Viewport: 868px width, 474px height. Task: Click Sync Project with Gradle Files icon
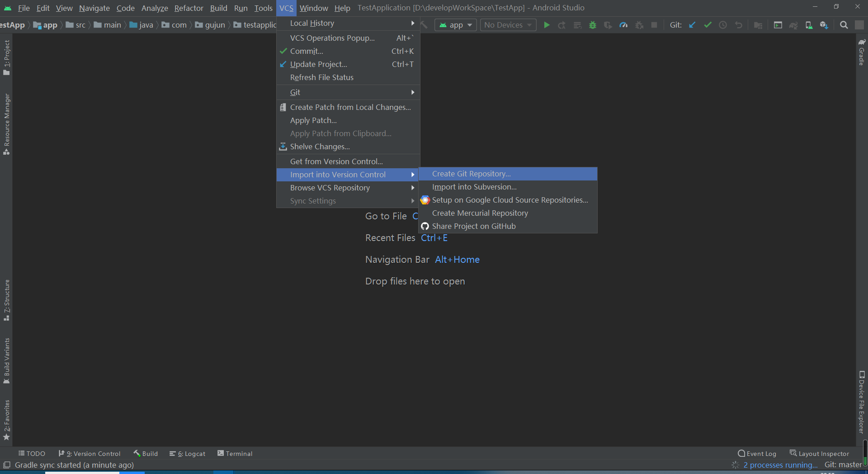(793, 25)
